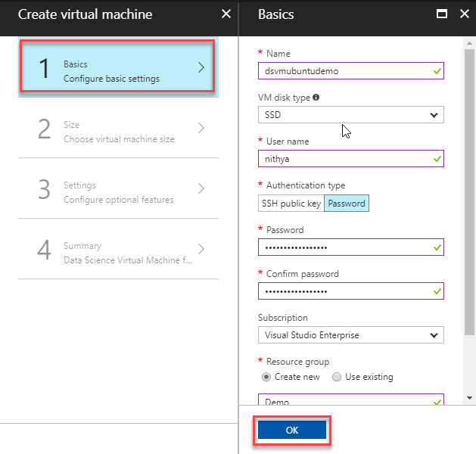Image resolution: width=476 pixels, height=454 pixels.
Task: Close the Basics blade
Action: tap(462, 14)
